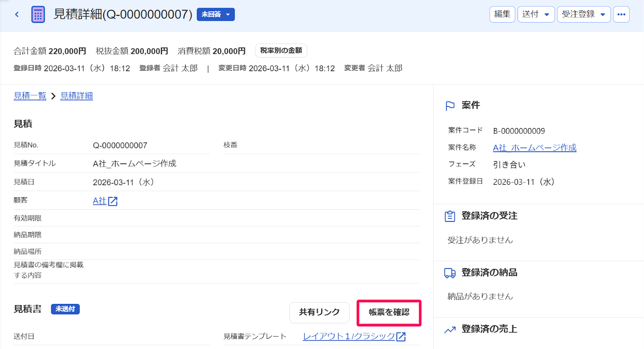Click the 登録済の受注 clipboard icon
Screen dimensions: 644x349
point(450,216)
